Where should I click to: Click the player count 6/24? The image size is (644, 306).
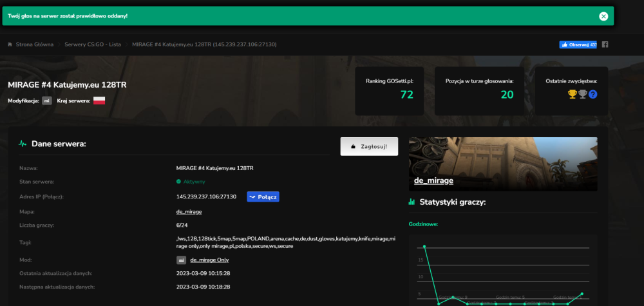182,225
